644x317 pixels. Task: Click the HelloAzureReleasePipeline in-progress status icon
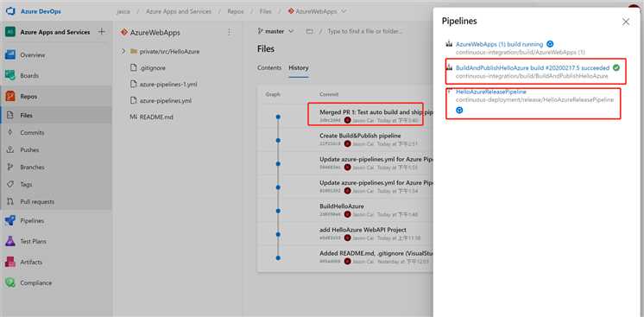tap(459, 111)
